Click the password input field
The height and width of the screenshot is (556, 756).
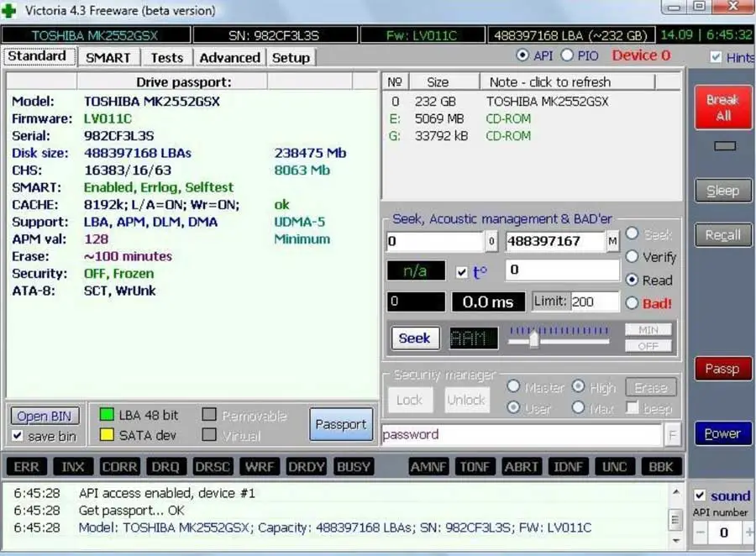(x=522, y=434)
